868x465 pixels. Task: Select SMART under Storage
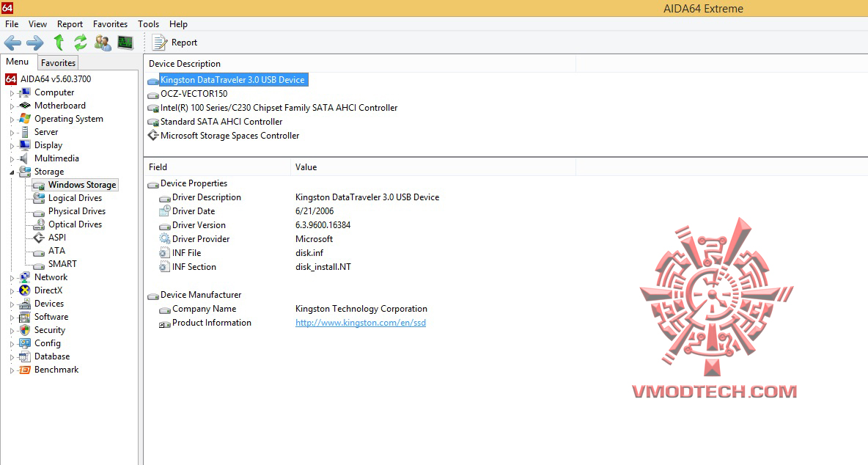pyautogui.click(x=62, y=264)
